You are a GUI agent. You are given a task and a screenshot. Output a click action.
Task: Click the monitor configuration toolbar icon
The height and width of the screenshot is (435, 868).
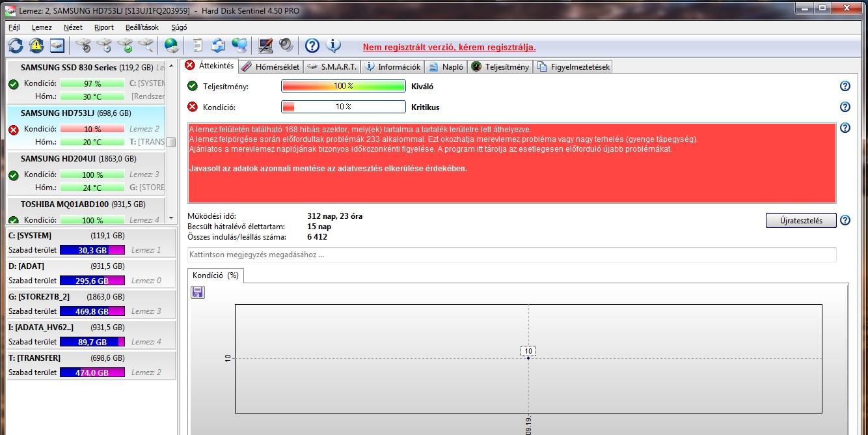(265, 46)
